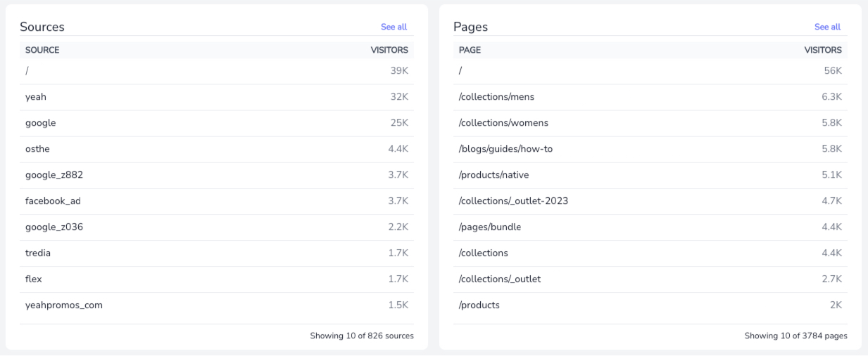This screenshot has height=356, width=868.
Task: Click the SOURCE column header
Action: 42,50
